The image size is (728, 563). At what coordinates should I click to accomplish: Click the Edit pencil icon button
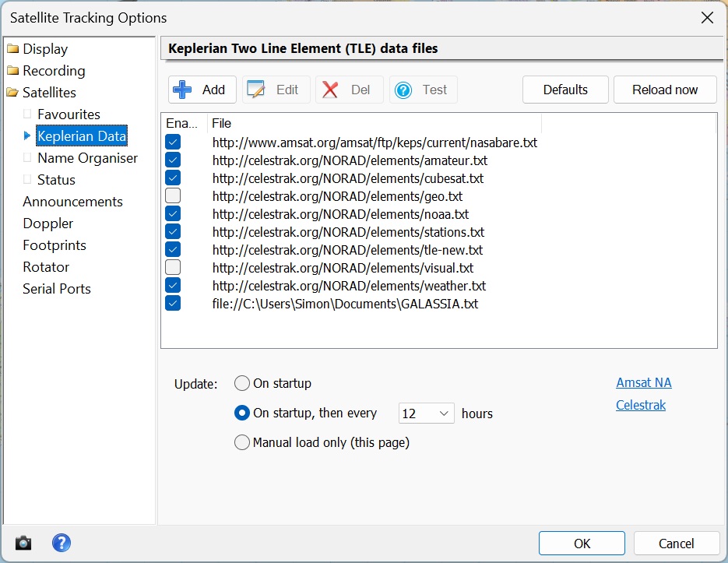point(276,90)
